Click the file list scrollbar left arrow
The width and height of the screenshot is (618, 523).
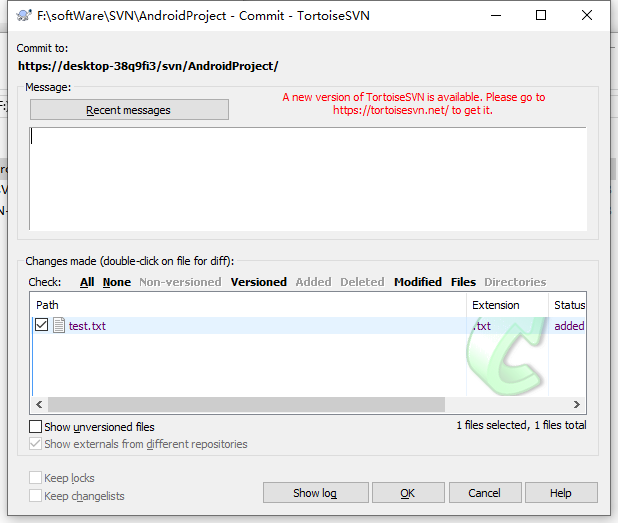coord(39,404)
